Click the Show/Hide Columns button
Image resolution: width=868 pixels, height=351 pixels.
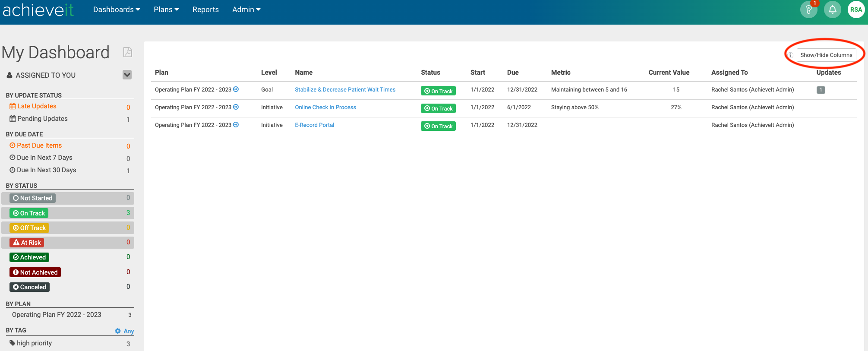pyautogui.click(x=826, y=55)
